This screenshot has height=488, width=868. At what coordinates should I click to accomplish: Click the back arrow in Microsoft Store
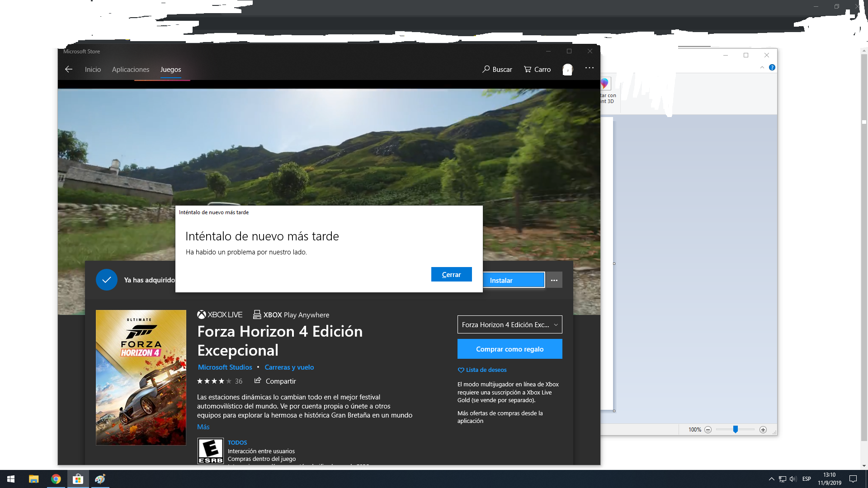click(x=69, y=69)
